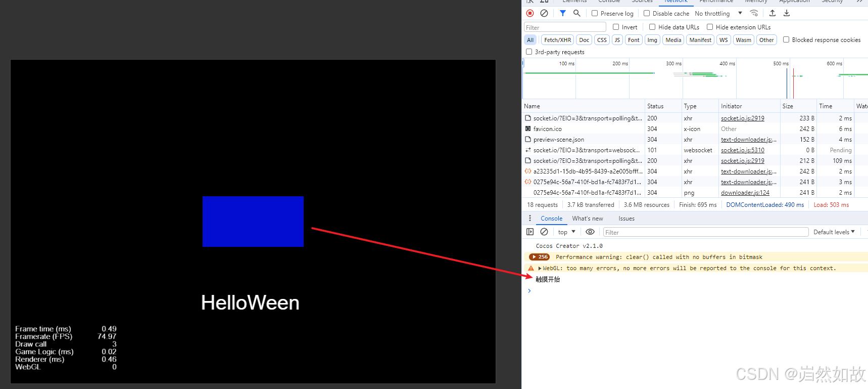This screenshot has height=389, width=868.
Task: Filter requests by Media type
Action: (673, 40)
